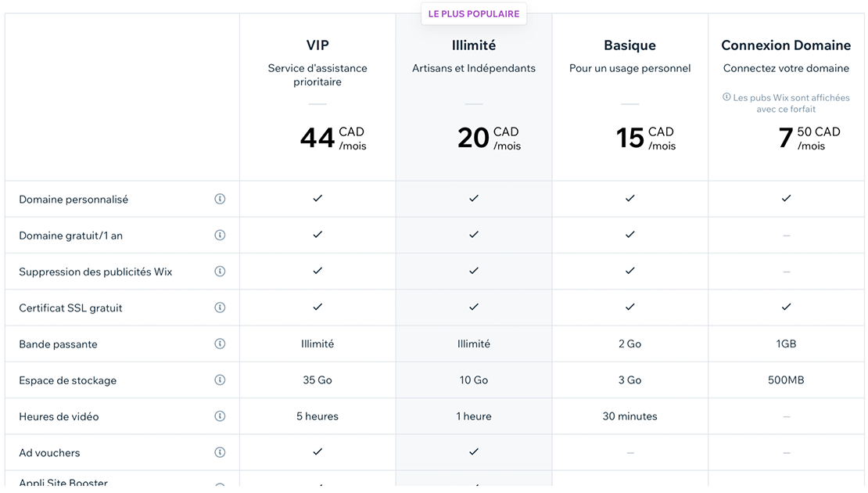
Task: Choose the Illimité plan heading
Action: [x=474, y=45]
